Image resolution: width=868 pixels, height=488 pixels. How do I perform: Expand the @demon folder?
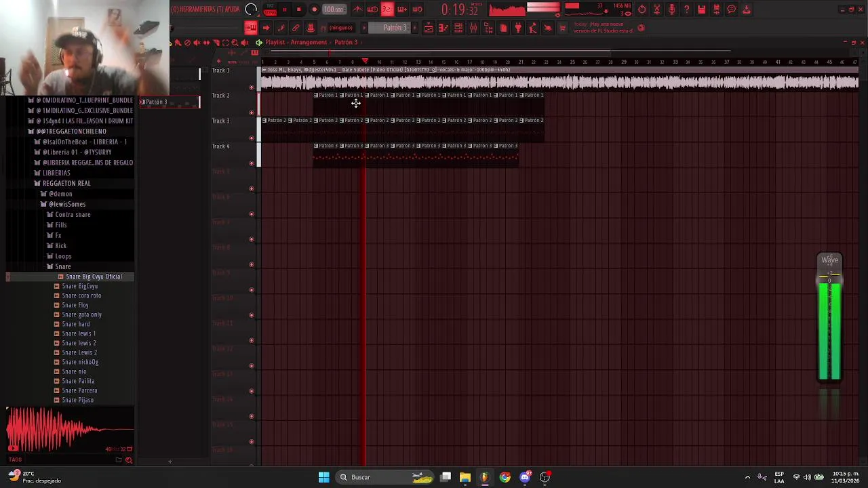coord(60,194)
